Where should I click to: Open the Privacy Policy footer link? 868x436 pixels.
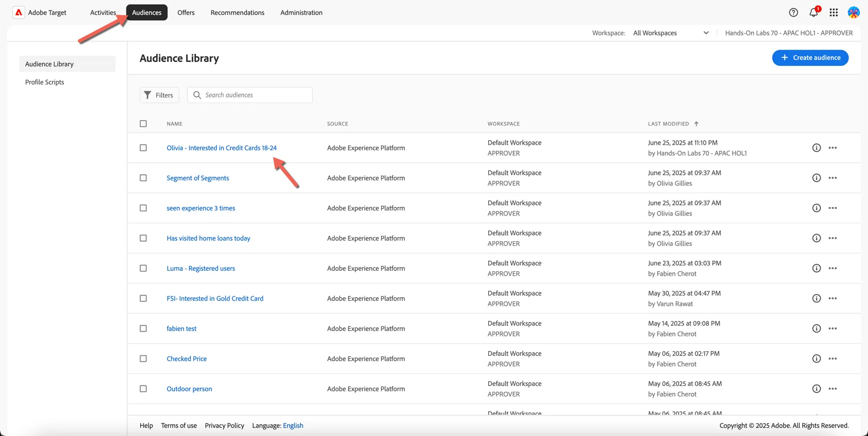pos(225,425)
